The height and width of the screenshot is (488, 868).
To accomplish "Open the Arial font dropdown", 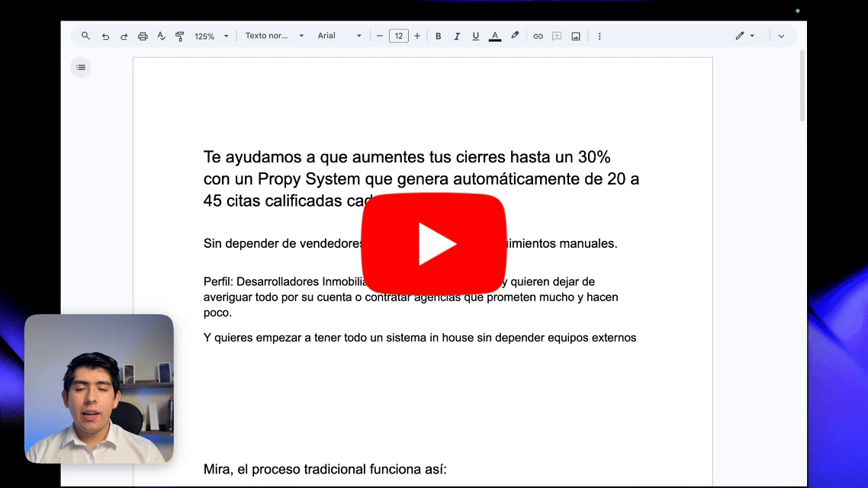I will 339,36.
